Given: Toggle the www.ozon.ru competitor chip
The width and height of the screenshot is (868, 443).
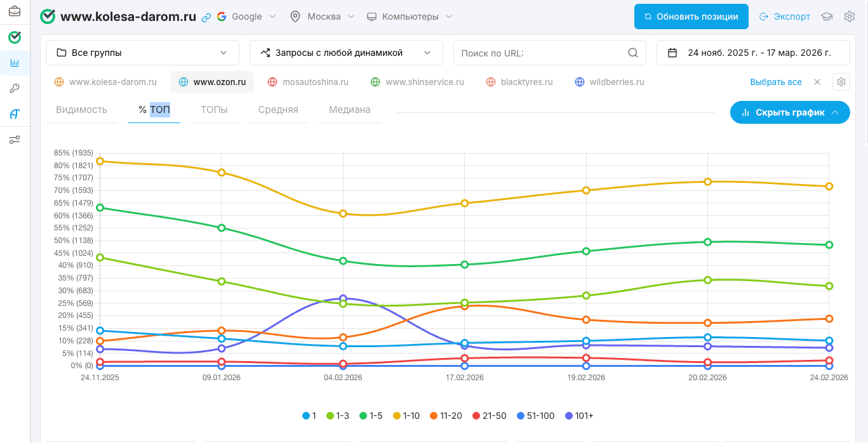Looking at the screenshot, I should pyautogui.click(x=211, y=82).
